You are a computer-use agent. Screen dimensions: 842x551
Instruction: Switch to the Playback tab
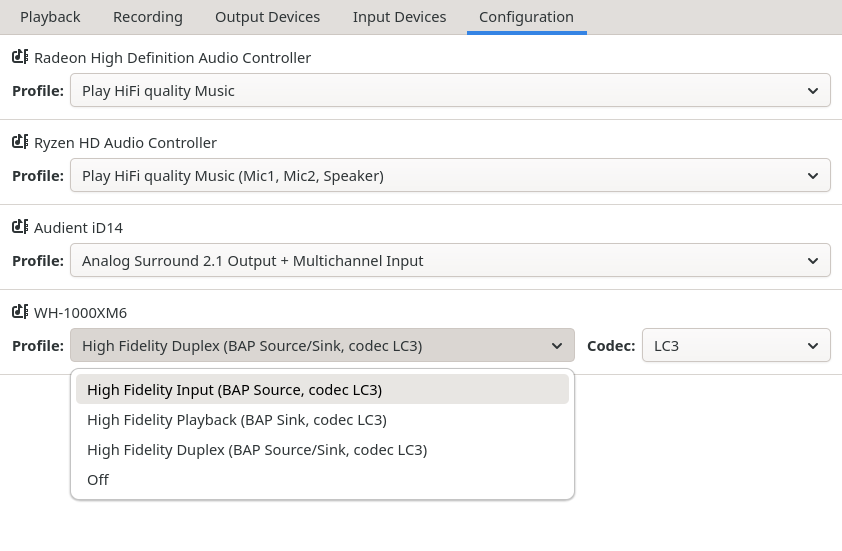(x=50, y=17)
